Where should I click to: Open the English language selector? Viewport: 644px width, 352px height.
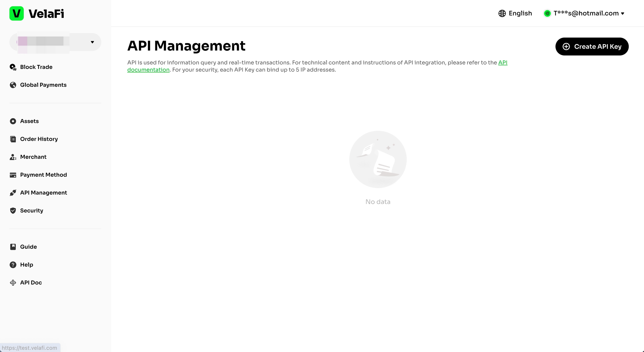(x=515, y=13)
